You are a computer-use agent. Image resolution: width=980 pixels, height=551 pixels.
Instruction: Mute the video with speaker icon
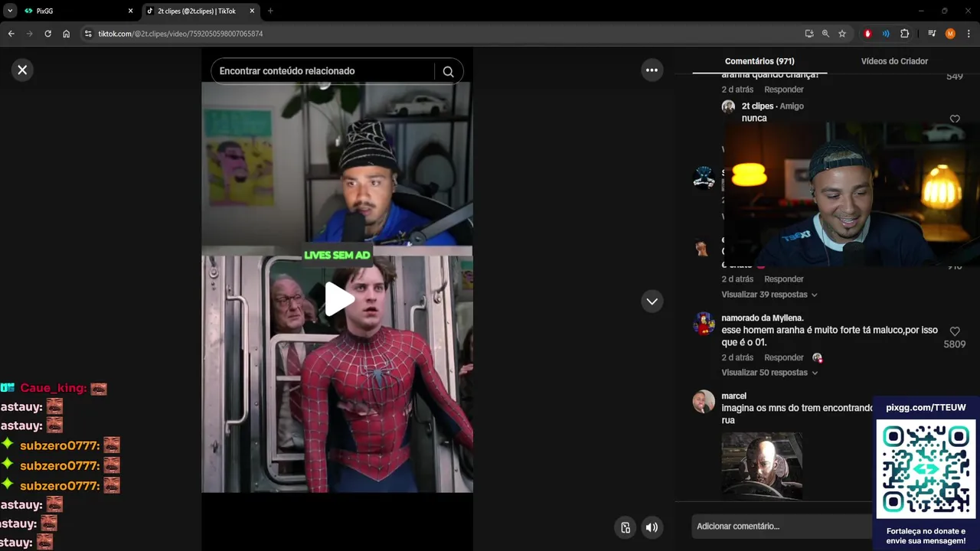coord(652,527)
